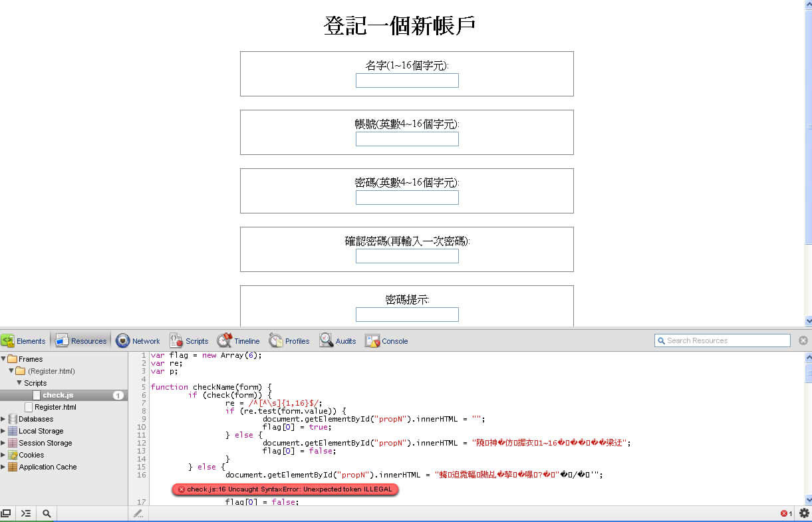The height and width of the screenshot is (522, 812).
Task: Expand the Databases node arrow
Action: point(3,419)
